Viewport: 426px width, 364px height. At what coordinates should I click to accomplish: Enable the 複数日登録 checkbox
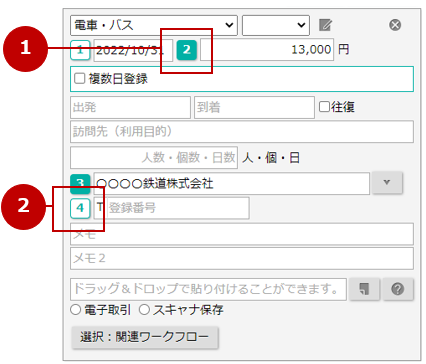click(x=79, y=79)
